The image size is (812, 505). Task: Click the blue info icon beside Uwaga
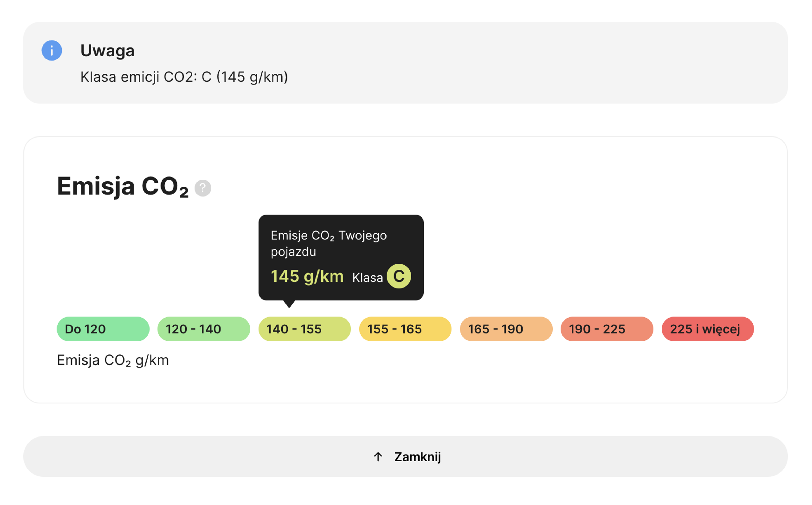point(52,50)
